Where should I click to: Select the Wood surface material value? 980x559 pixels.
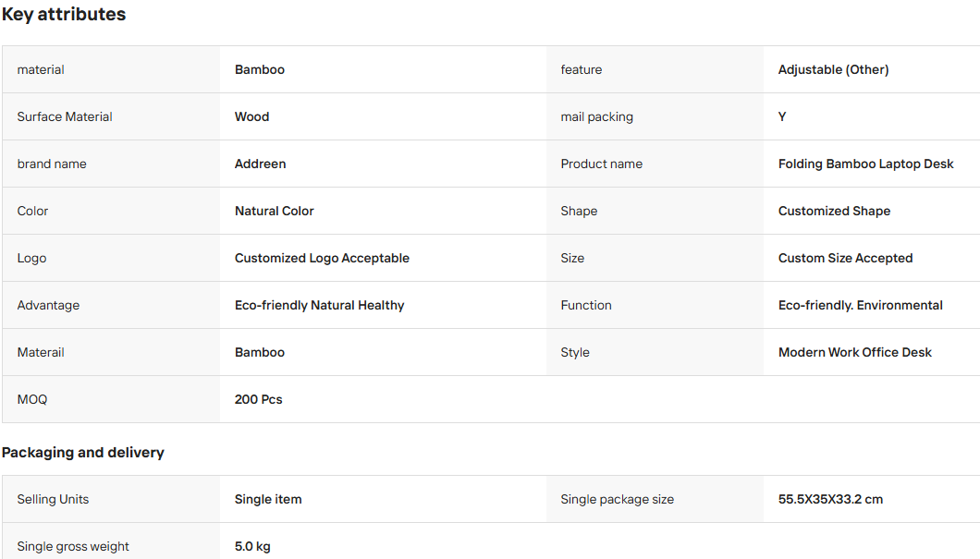tap(251, 116)
